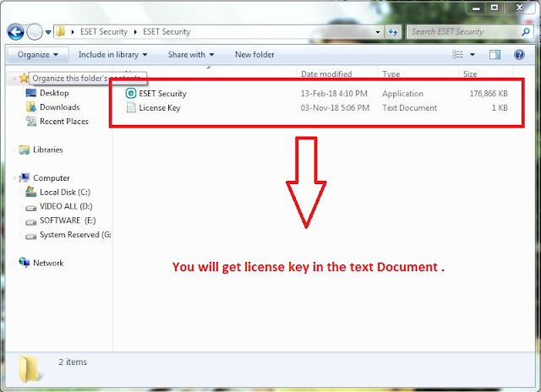This screenshot has height=392, width=541.
Task: Open Libraries in navigation pane
Action: [x=47, y=150]
